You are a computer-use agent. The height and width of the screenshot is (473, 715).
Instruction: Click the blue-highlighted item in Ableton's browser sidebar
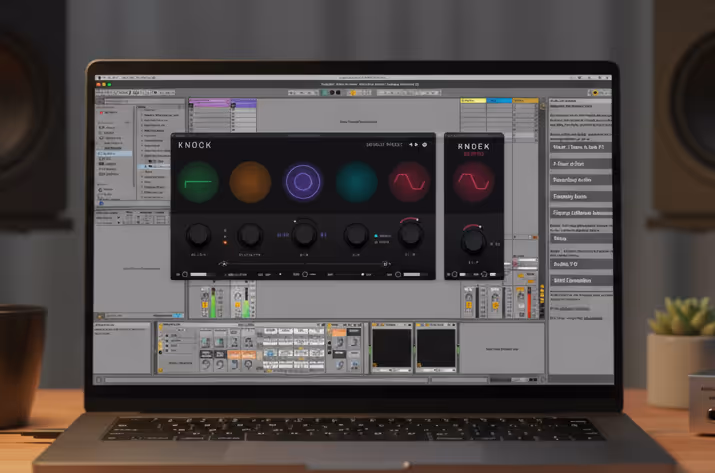coord(114,154)
